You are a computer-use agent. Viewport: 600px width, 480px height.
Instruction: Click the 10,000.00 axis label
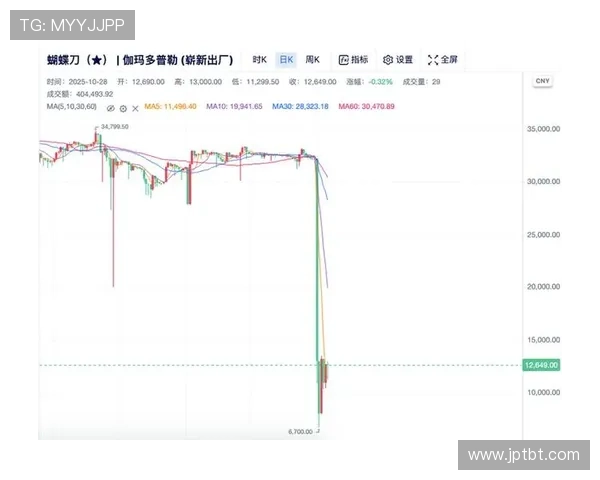[x=543, y=392]
